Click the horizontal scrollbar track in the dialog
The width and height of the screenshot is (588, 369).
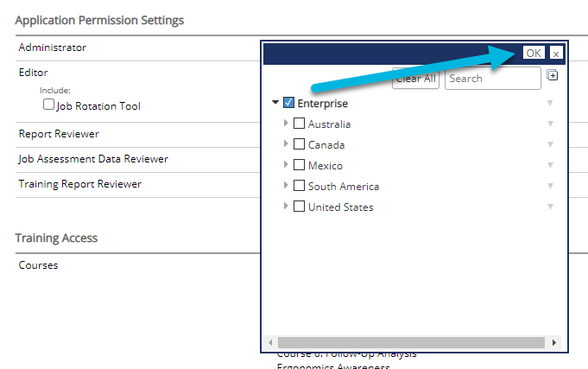pyautogui.click(x=411, y=342)
